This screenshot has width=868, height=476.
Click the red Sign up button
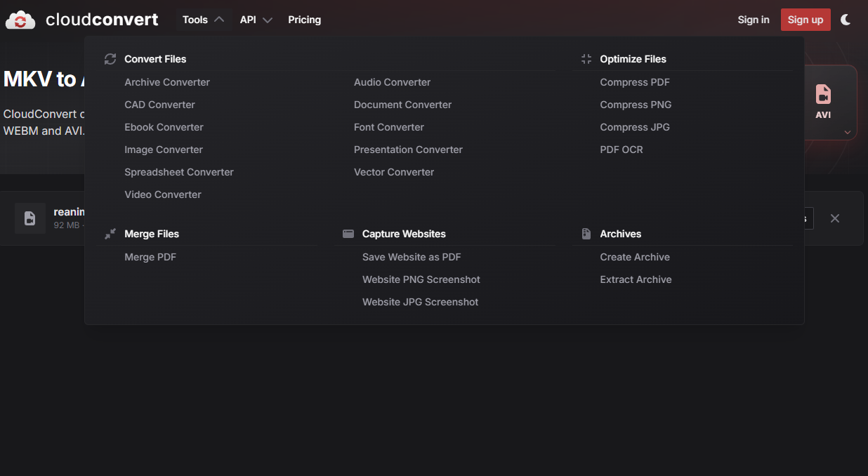[x=805, y=20]
